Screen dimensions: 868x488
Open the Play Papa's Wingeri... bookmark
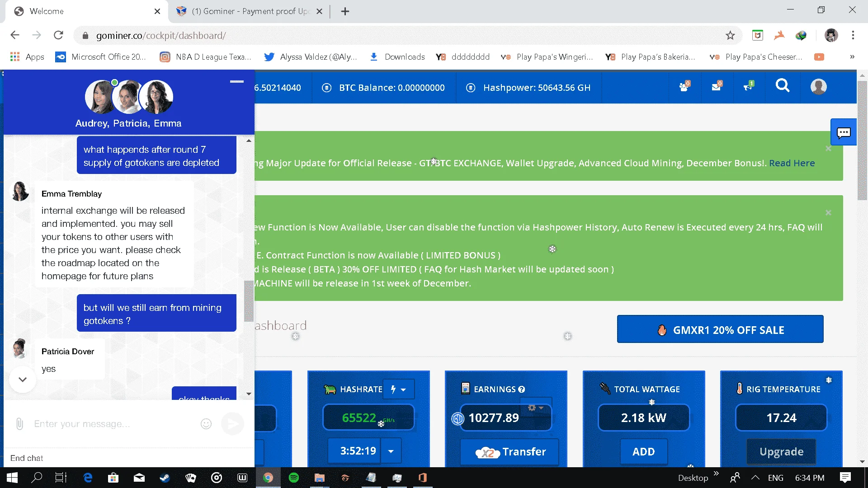(547, 57)
